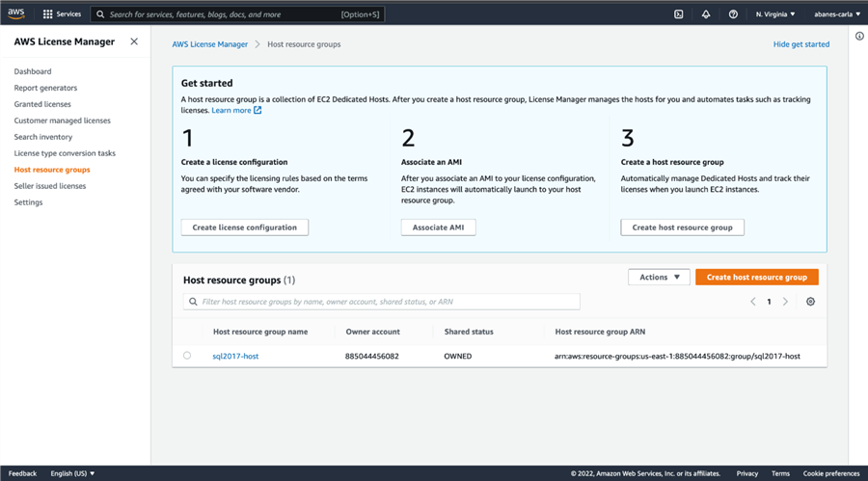The image size is (868, 481).
Task: Click the orange Create host resource group button
Action: pyautogui.click(x=756, y=277)
